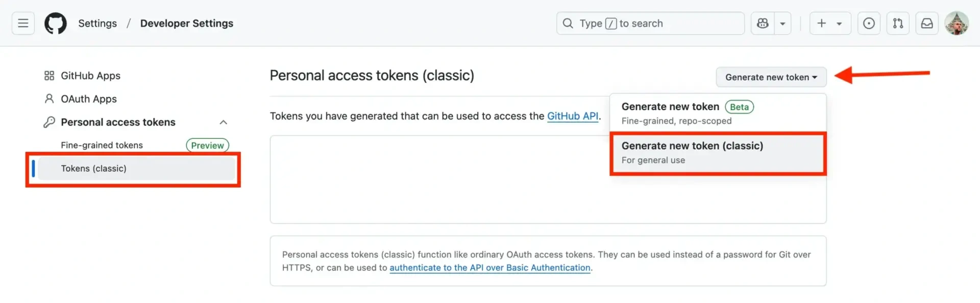
Task: Open pull requests icon in header
Action: click(x=898, y=24)
